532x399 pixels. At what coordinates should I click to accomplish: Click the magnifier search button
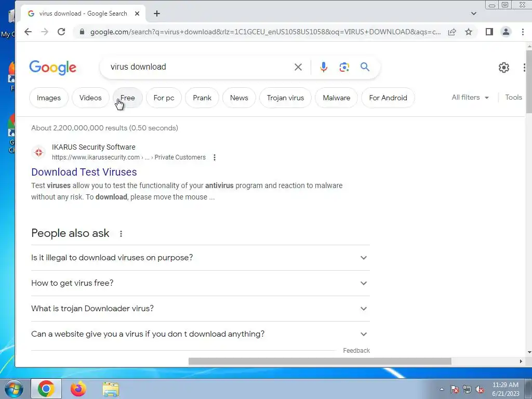365,67
